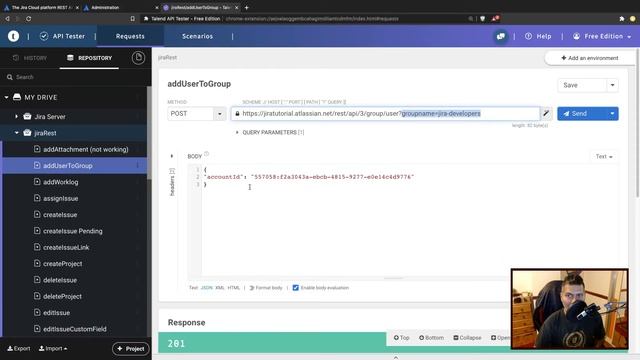Click the API Tester menu item
The width and height of the screenshot is (640, 360).
click(x=62, y=36)
